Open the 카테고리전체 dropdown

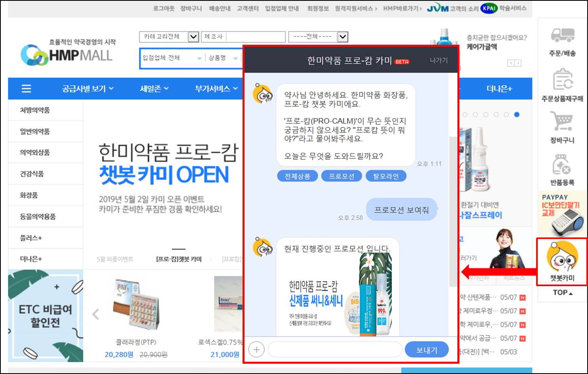point(169,37)
